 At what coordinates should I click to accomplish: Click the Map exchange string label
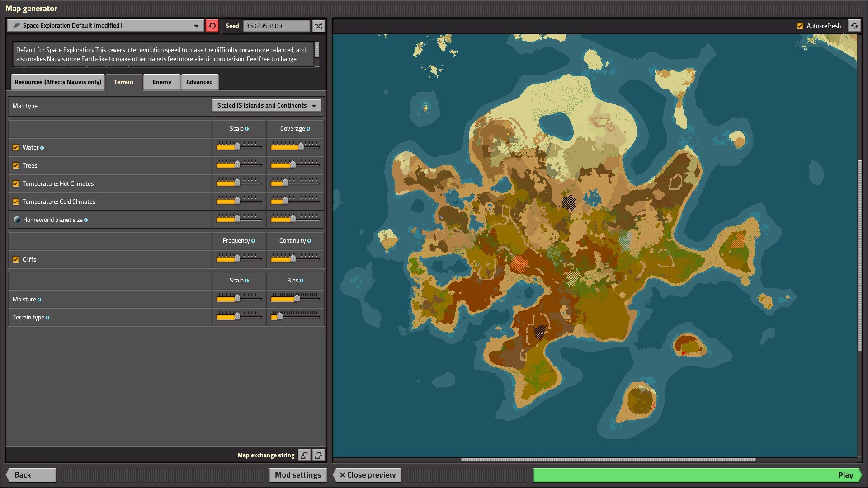tap(266, 455)
